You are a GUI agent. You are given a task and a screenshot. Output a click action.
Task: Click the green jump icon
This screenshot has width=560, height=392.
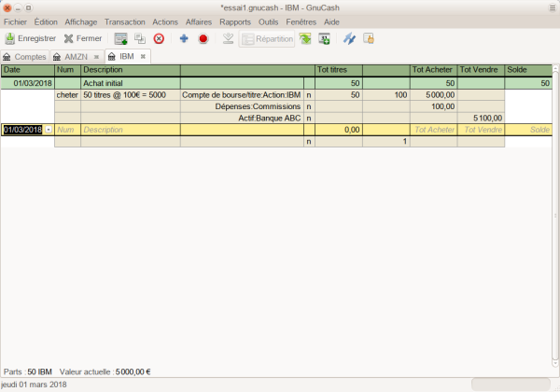pyautogui.click(x=305, y=38)
